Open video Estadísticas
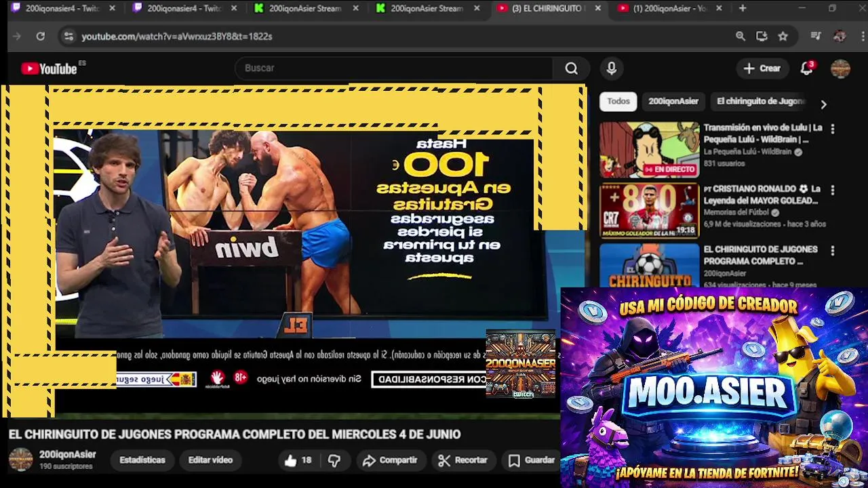 coord(142,460)
